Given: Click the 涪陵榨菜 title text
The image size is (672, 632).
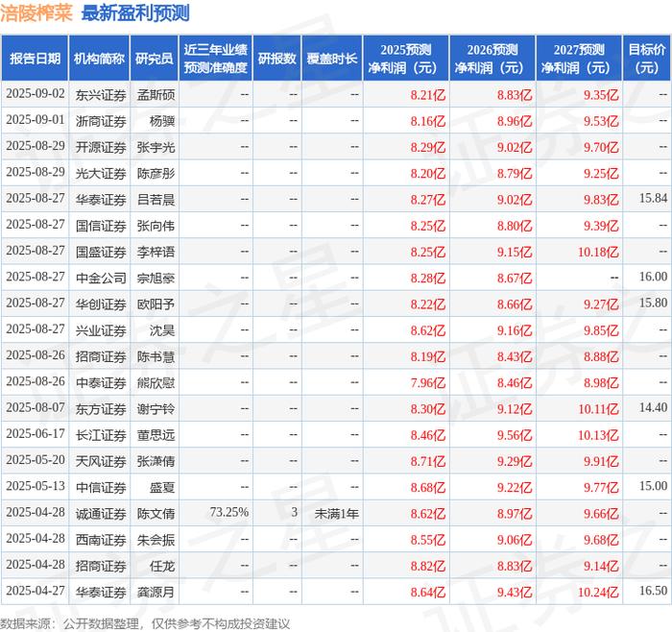Looking at the screenshot, I should 36,13.
